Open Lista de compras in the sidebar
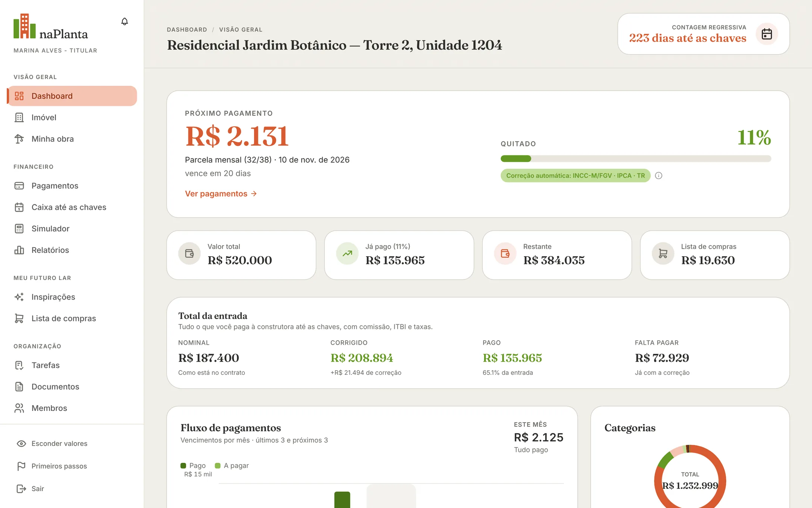The width and height of the screenshot is (812, 508). (72, 318)
